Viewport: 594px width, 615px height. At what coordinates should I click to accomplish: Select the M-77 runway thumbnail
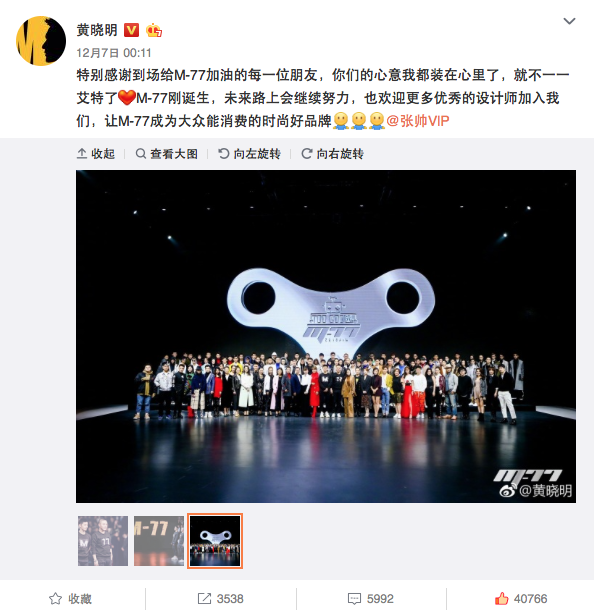pyautogui.click(x=159, y=540)
